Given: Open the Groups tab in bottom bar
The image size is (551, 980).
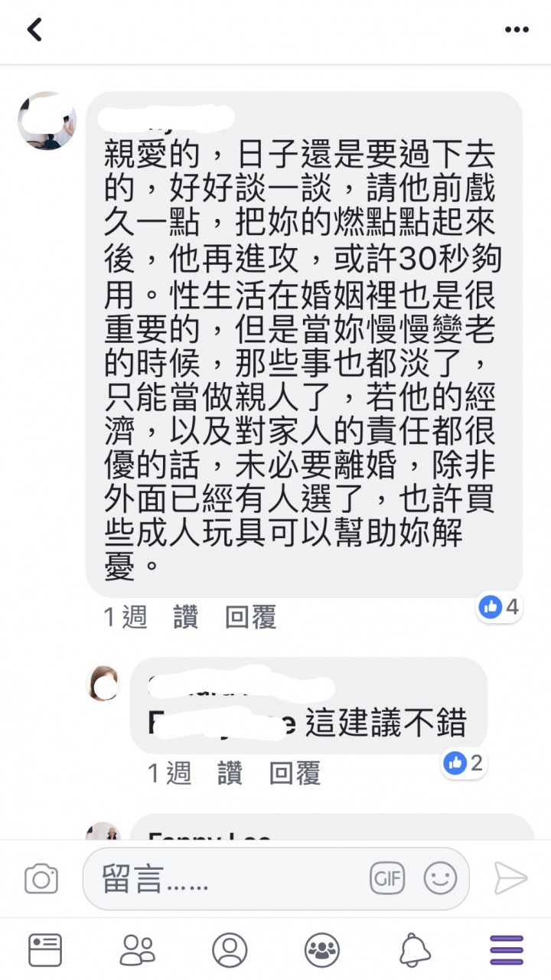Looking at the screenshot, I should tap(321, 950).
